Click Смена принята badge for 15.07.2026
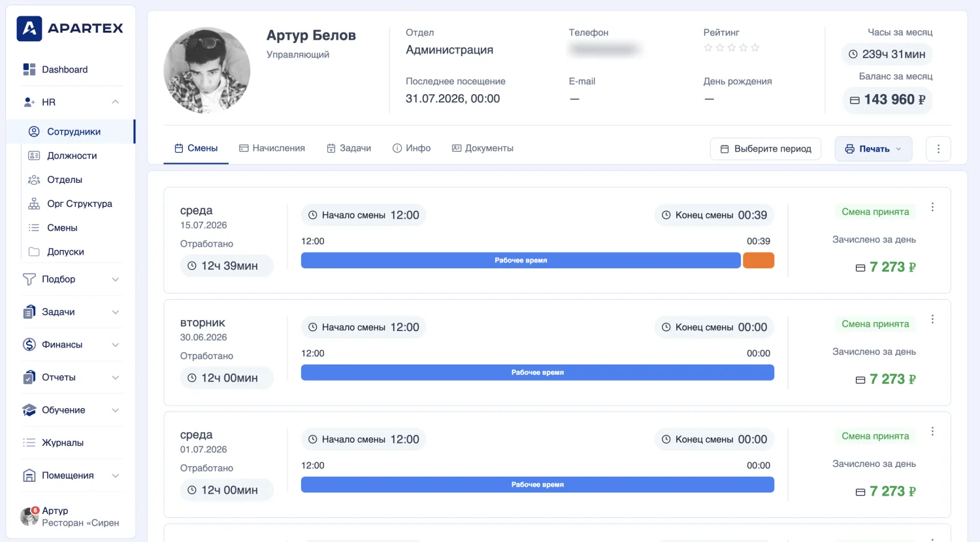 875,212
